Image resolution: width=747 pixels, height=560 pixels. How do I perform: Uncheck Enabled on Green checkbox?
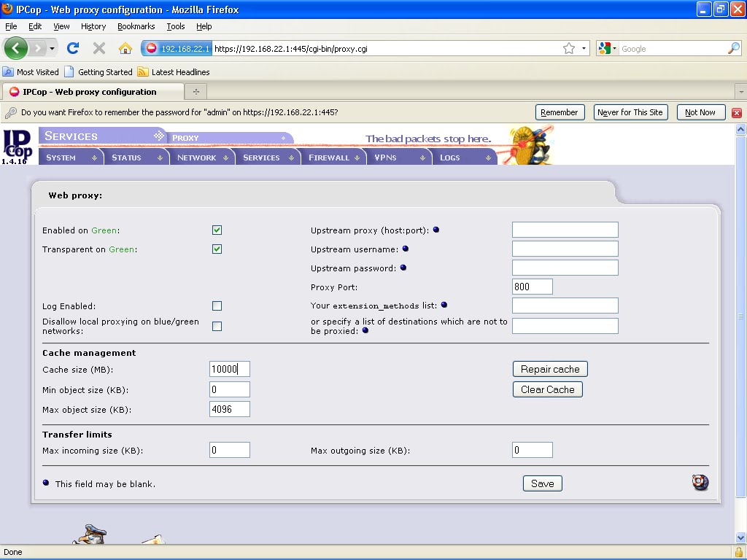pyautogui.click(x=217, y=230)
